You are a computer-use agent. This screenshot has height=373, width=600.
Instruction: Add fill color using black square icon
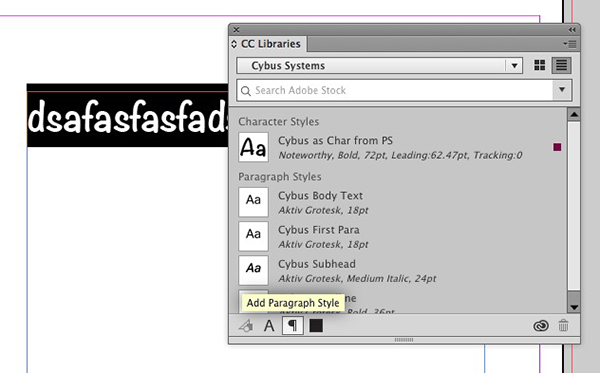(316, 326)
